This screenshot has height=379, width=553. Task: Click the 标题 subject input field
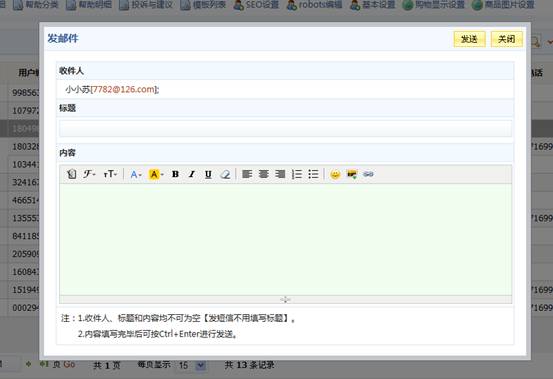pyautogui.click(x=285, y=128)
